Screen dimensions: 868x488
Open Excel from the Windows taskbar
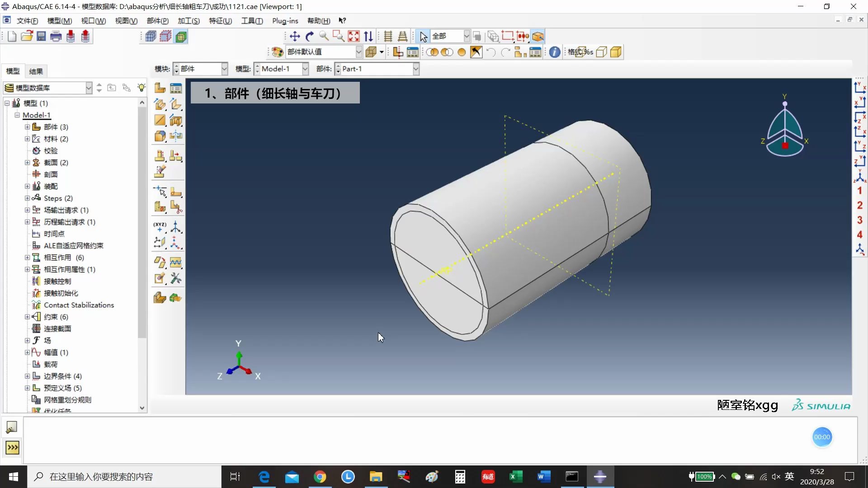pos(516,477)
